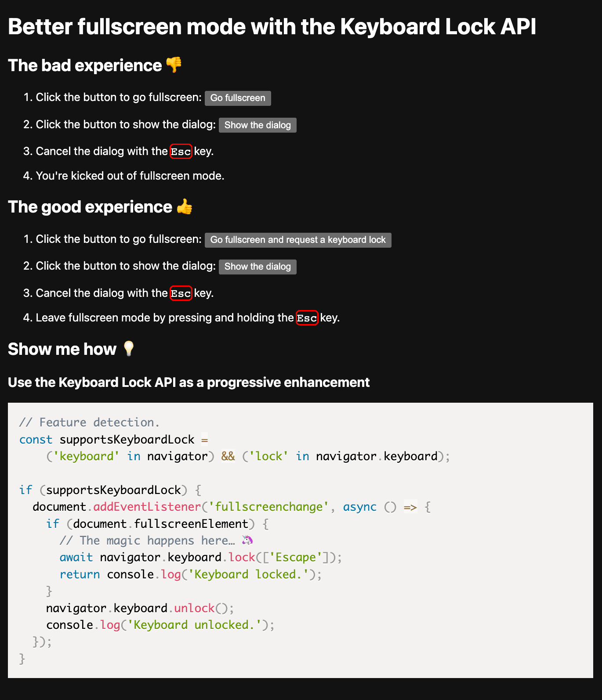
Task: Click the Esc key in good experience step 3
Action: pos(181,293)
